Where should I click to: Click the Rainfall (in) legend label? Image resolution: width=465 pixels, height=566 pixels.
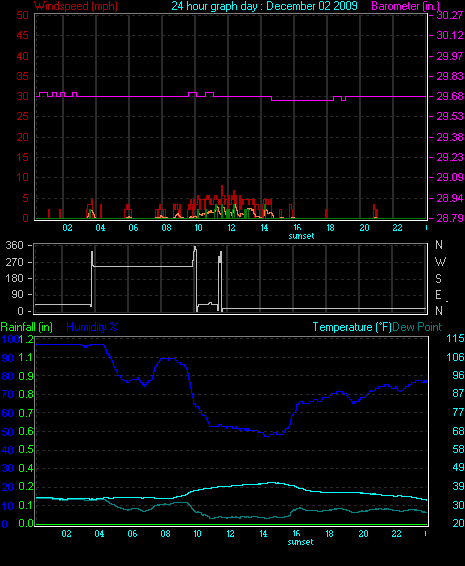pos(27,327)
